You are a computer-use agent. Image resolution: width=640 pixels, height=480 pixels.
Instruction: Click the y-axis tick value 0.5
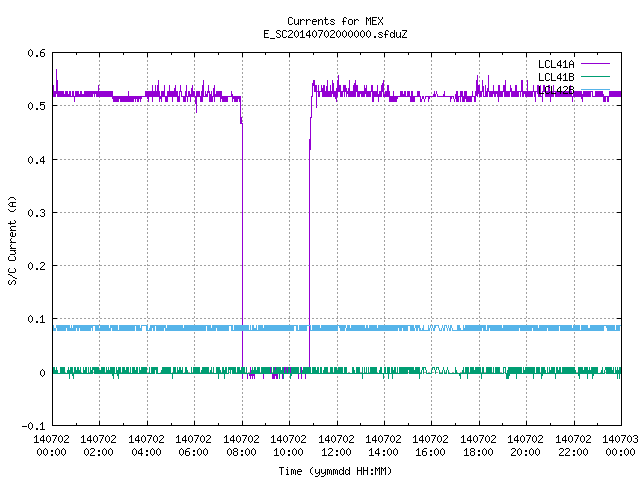point(36,106)
